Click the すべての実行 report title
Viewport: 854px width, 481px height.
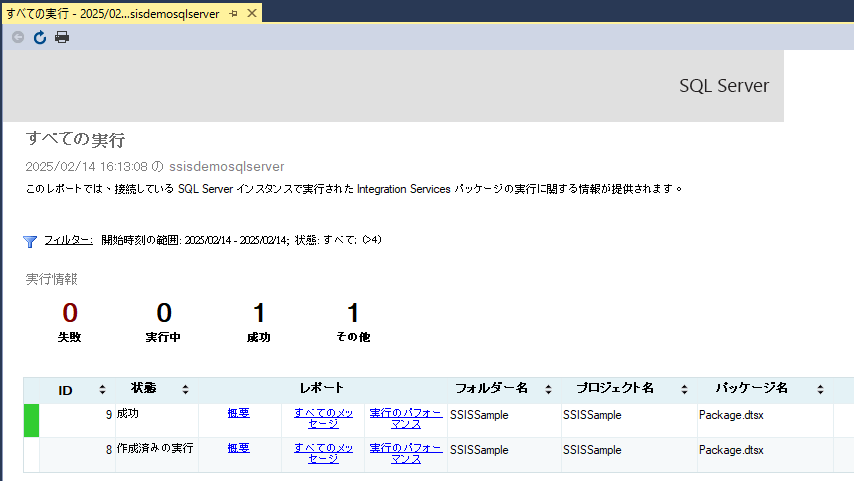[x=75, y=139]
